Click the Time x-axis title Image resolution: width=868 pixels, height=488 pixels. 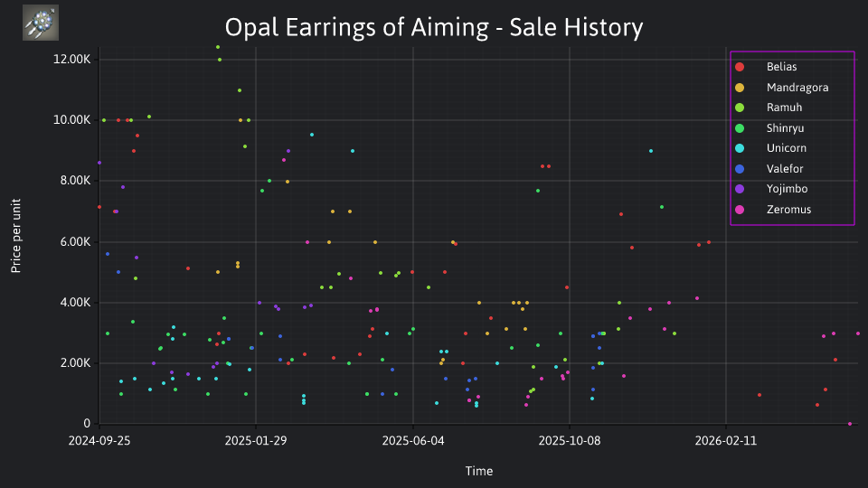coord(479,471)
